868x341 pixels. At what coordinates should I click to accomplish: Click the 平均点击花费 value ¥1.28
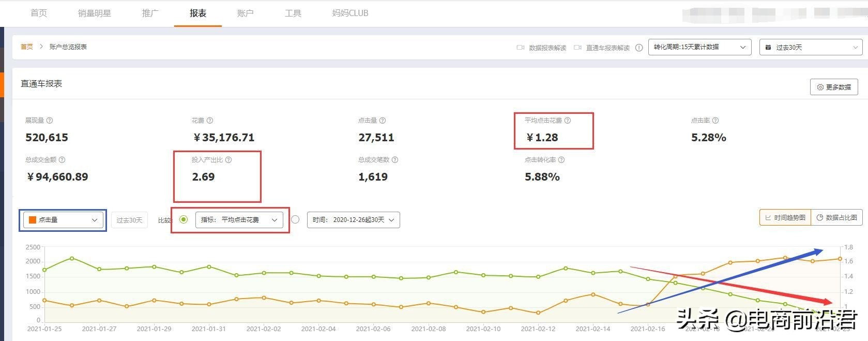click(542, 138)
